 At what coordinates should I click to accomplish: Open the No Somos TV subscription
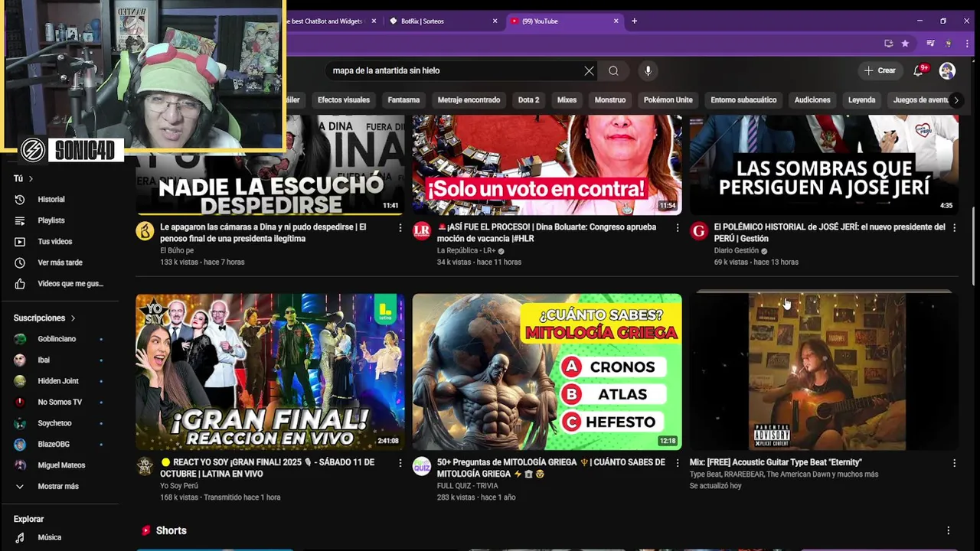(x=60, y=402)
